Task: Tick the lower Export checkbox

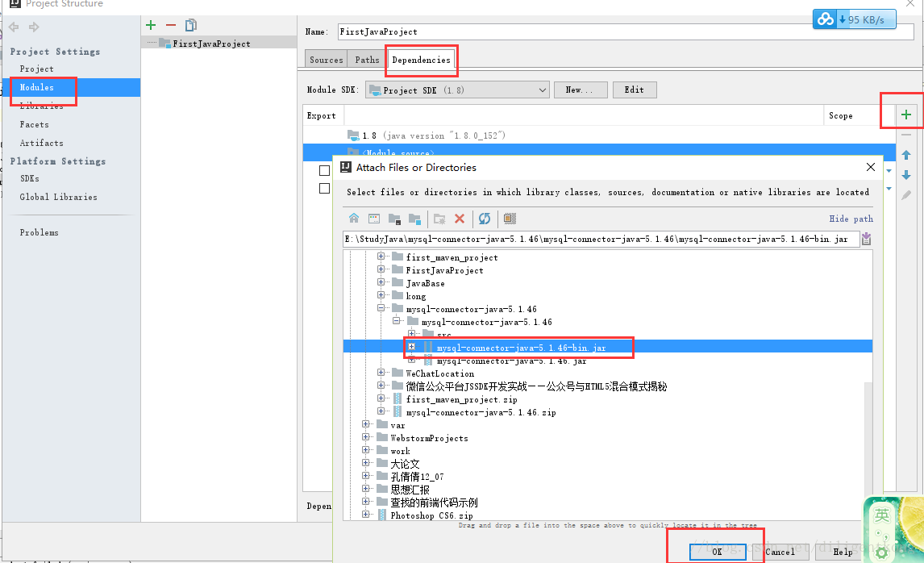Action: (324, 188)
